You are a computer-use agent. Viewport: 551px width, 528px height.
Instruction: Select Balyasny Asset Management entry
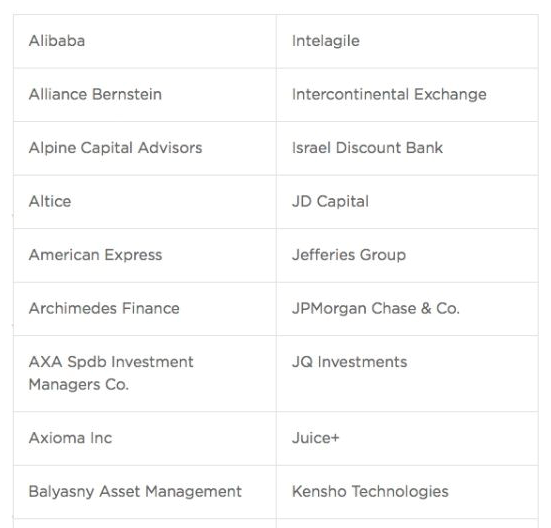point(135,491)
